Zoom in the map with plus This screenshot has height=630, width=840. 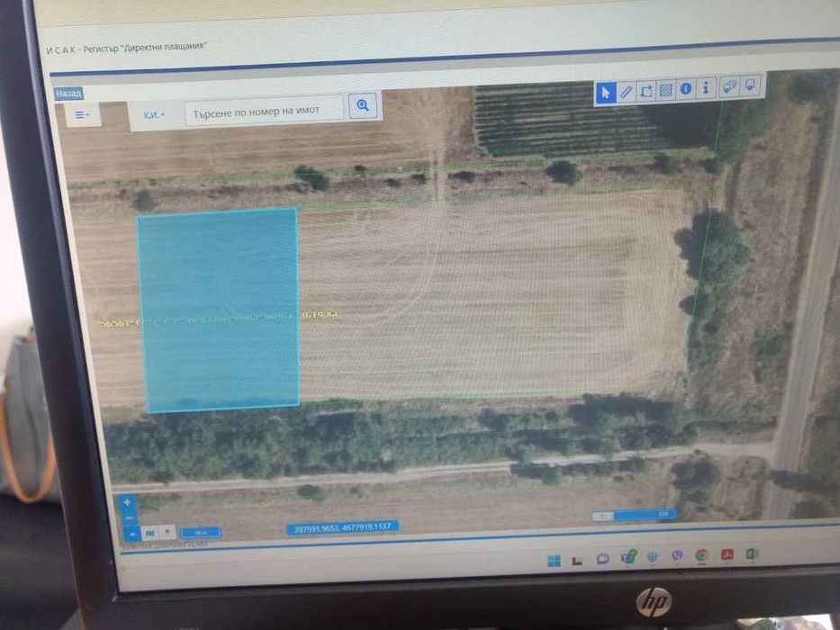click(127, 502)
